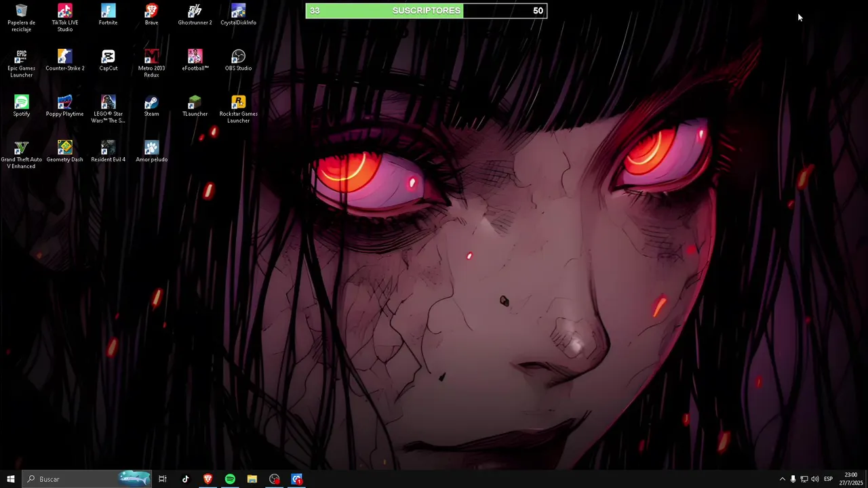Select the Metro 2033 Redux icon
This screenshot has height=488, width=868.
coord(151,63)
